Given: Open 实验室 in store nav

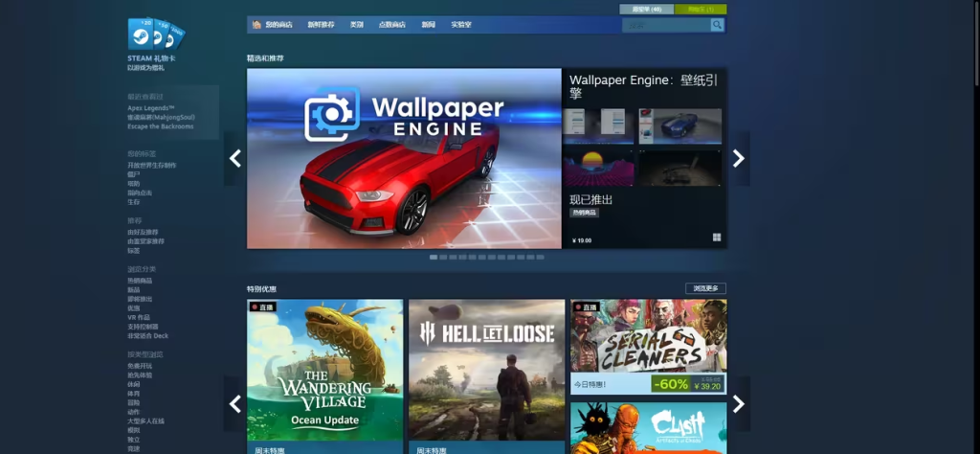Looking at the screenshot, I should (x=461, y=25).
